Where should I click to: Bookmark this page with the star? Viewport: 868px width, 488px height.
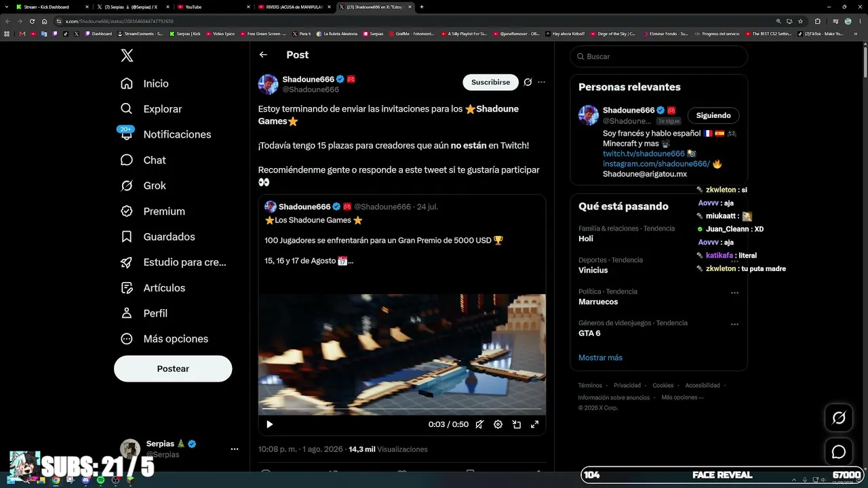click(x=801, y=21)
